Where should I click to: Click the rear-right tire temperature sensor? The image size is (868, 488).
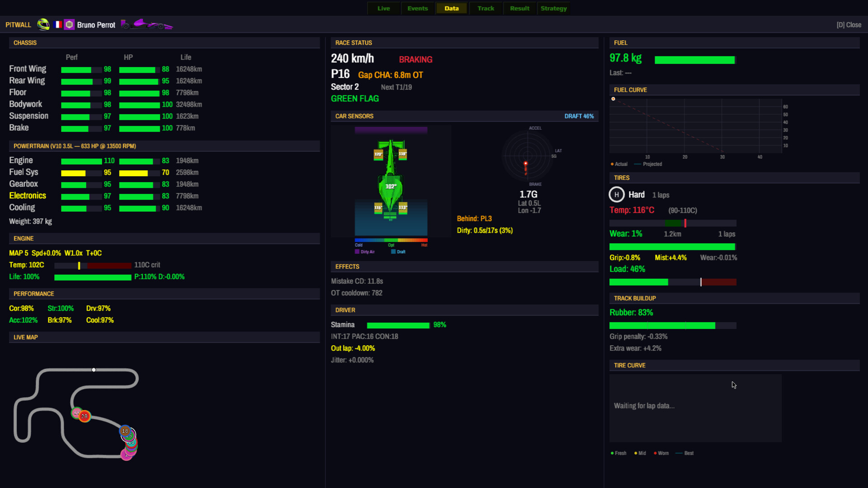403,207
